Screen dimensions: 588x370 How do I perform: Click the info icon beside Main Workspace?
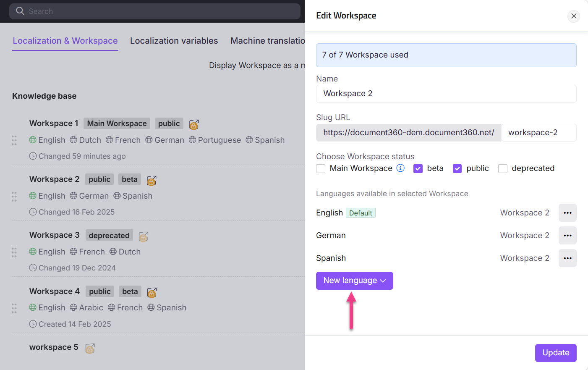pyautogui.click(x=400, y=168)
